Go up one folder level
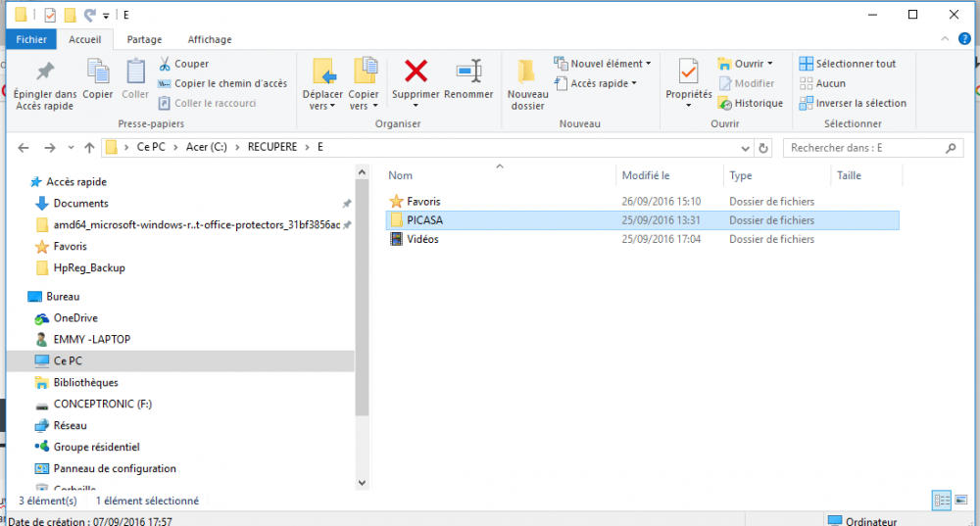Viewport: 980px width, 526px height. [89, 148]
